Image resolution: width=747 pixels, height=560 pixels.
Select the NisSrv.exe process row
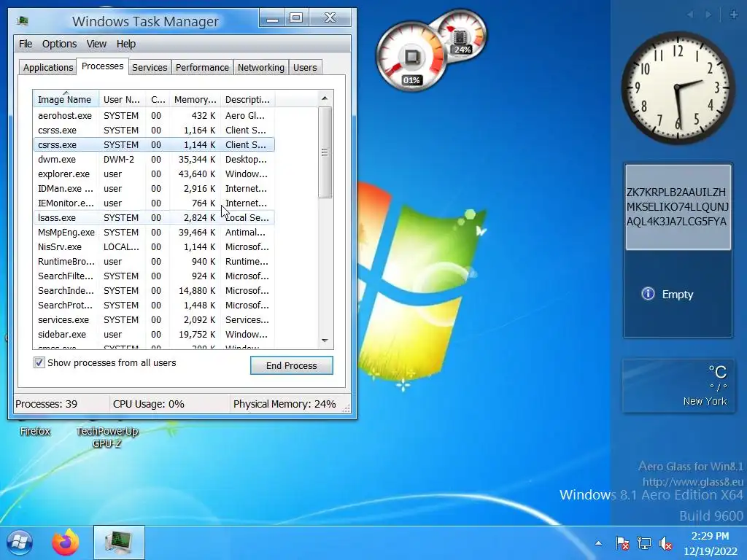click(154, 247)
